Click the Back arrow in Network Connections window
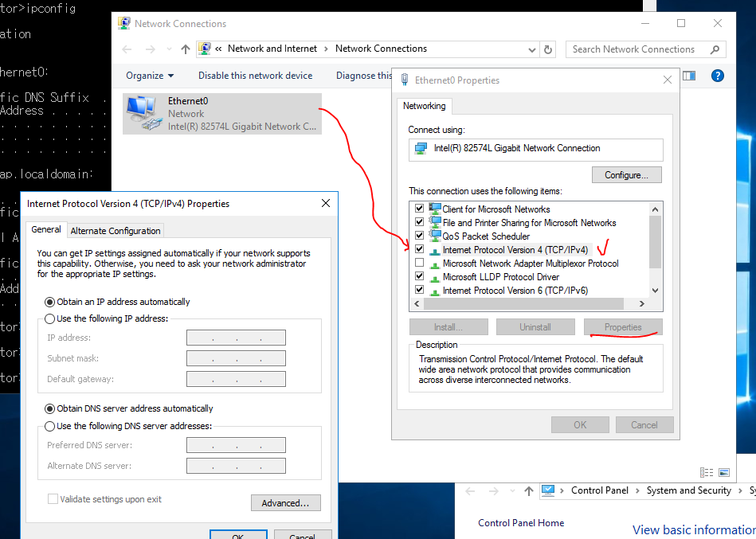 click(x=127, y=49)
